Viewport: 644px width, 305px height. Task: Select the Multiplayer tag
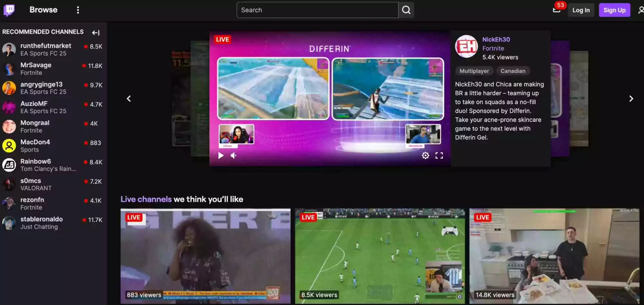474,71
